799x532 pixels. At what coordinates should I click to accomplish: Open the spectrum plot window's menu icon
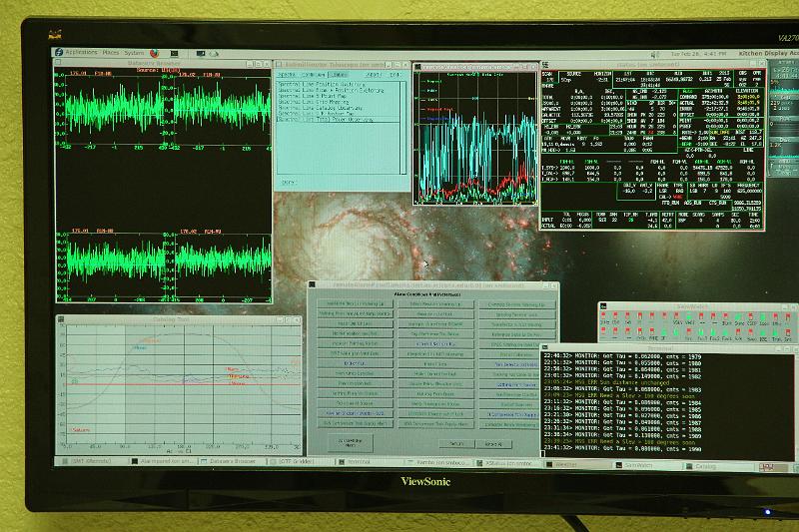click(417, 67)
